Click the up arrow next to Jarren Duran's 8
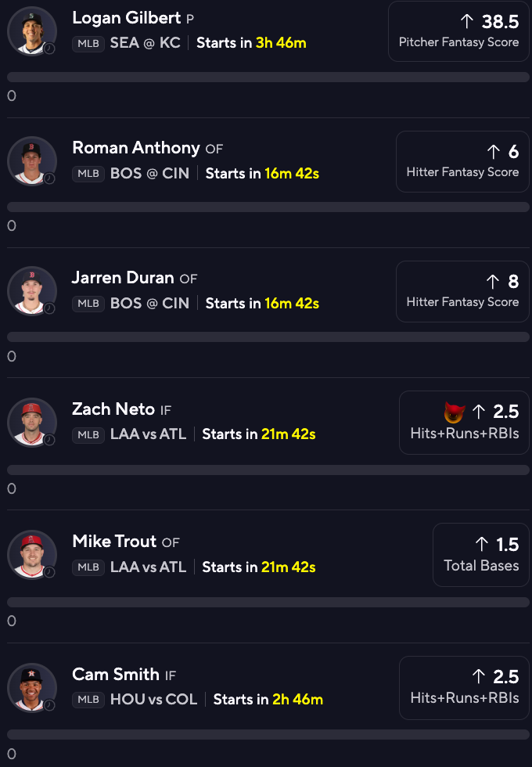 click(x=493, y=281)
